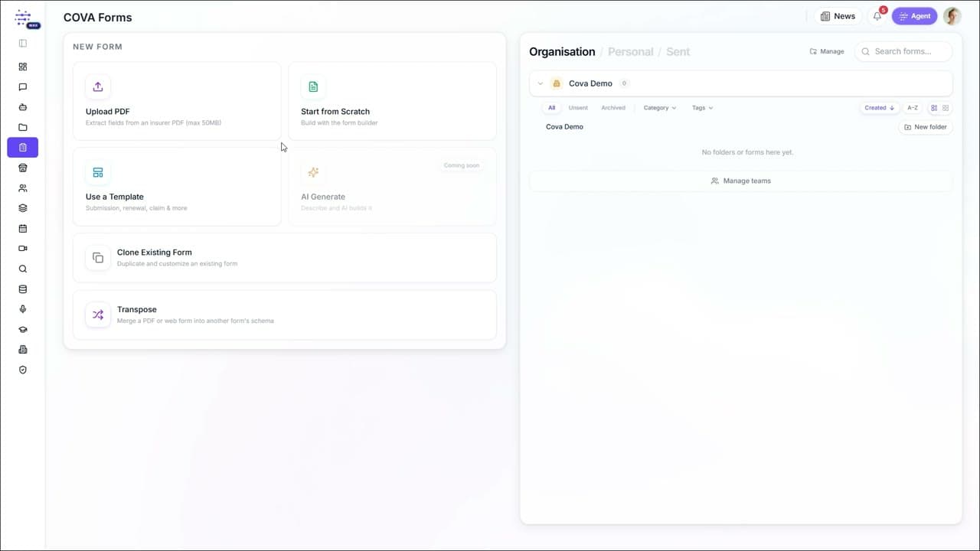The height and width of the screenshot is (551, 980).
Task: Select the All filter pill
Action: (551, 108)
